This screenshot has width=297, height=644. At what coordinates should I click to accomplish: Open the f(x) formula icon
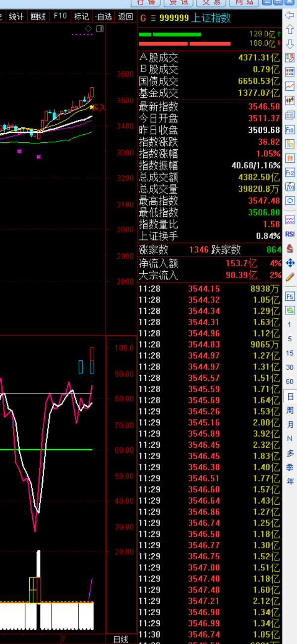coord(290,187)
